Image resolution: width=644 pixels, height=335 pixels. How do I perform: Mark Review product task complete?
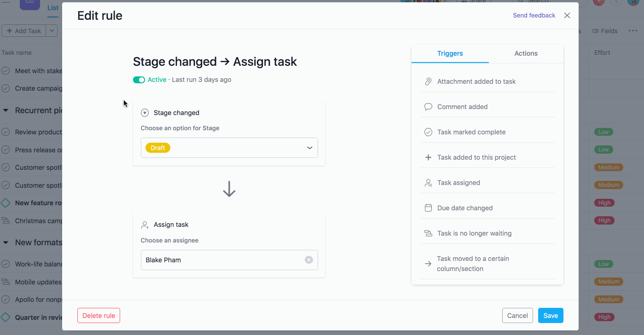[6, 132]
